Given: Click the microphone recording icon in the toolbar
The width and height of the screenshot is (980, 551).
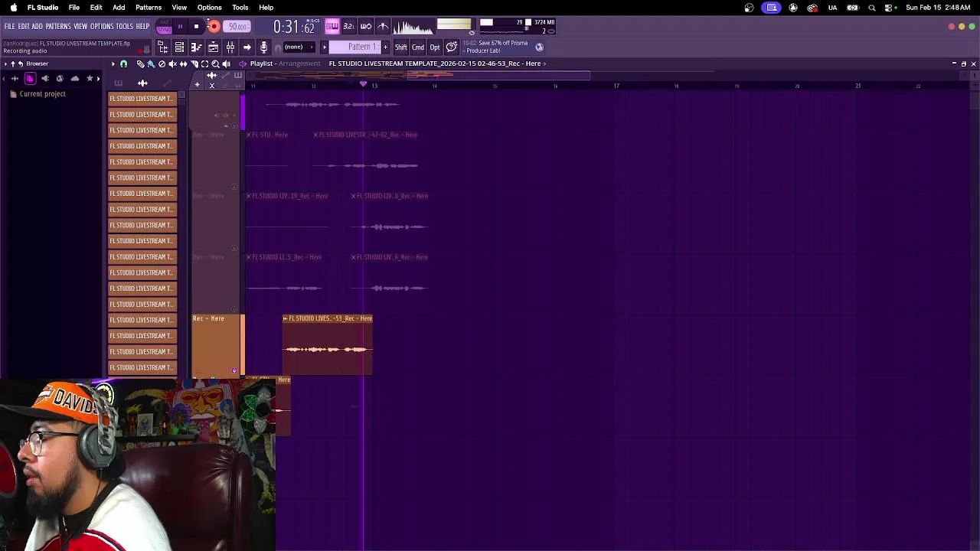Looking at the screenshot, I should [x=264, y=47].
